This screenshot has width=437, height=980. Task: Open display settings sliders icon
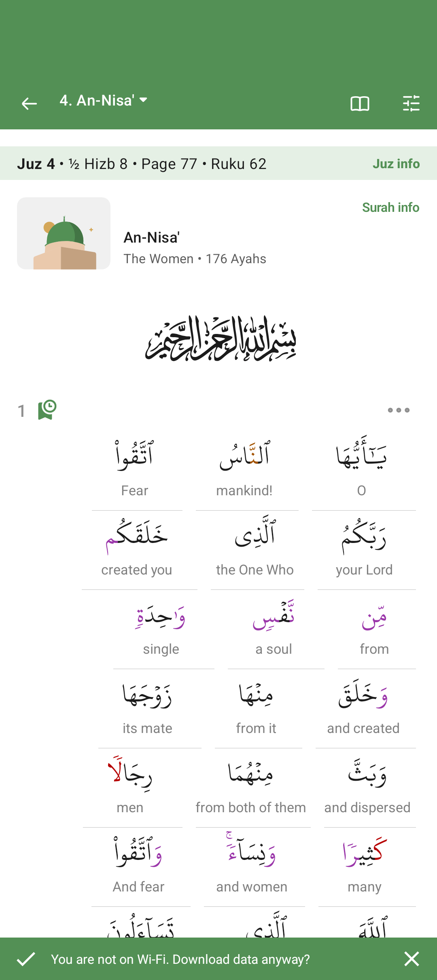click(x=411, y=103)
